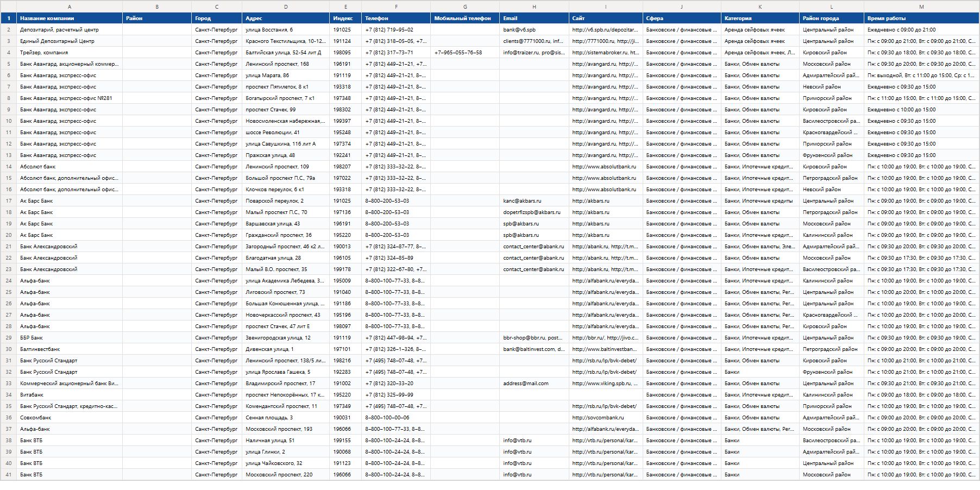Image resolution: width=980 pixels, height=490 pixels.
Task: Select address 'Звенигородская улица, 12'
Action: coord(286,337)
